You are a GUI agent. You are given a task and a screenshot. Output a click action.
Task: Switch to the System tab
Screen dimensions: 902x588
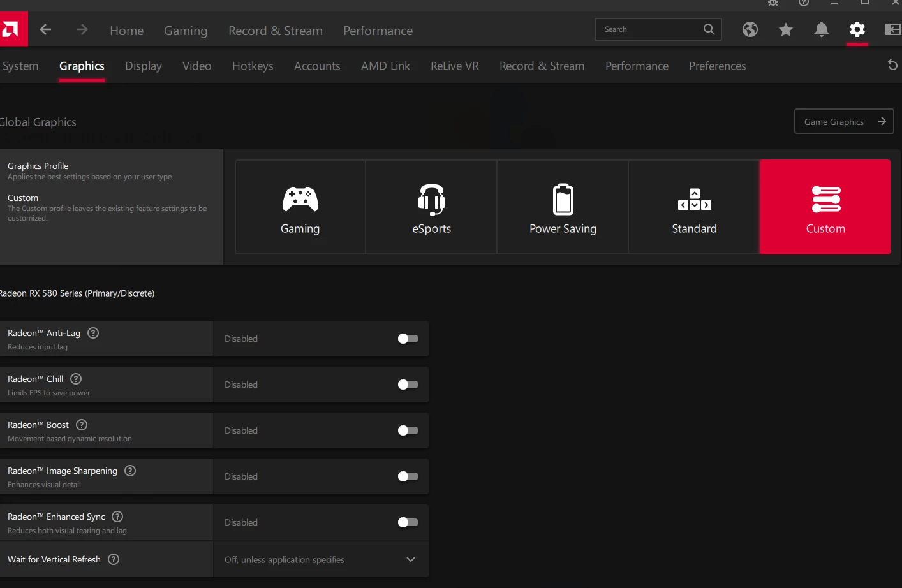click(20, 66)
